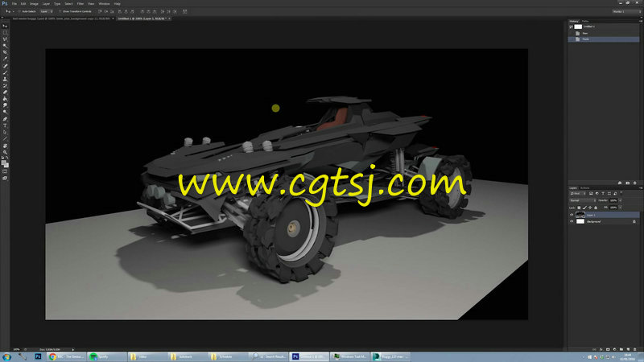Select the Pen tool
This screenshot has height=362, width=644.
pos(5,118)
